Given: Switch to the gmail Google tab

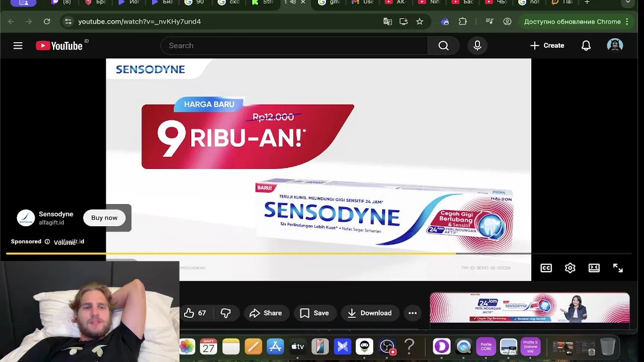Looking at the screenshot, I should tap(329, 3).
